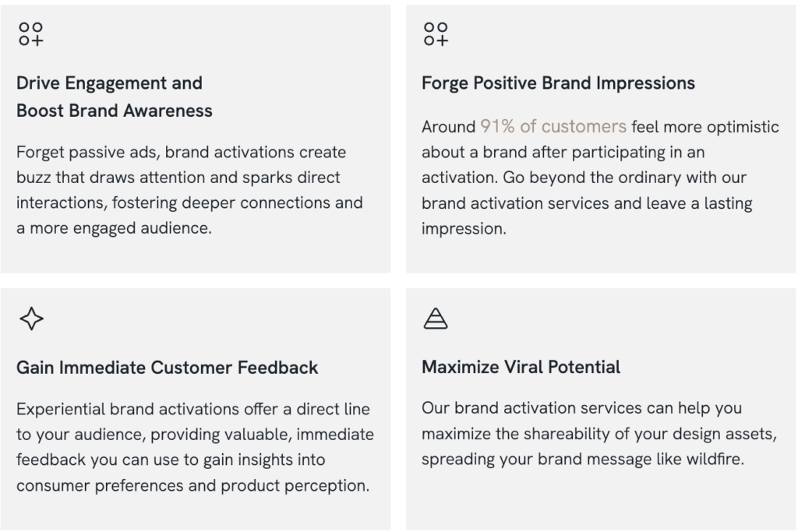Click the line 'maximize the shareability of your design assets'
Screen dimensions: 798x532
tap(599, 434)
